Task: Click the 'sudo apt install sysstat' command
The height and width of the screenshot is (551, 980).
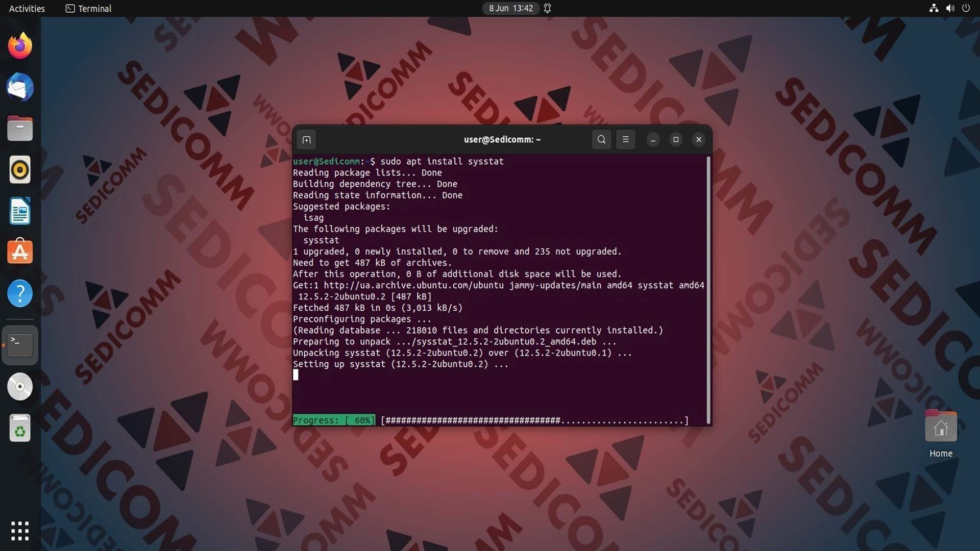Action: tap(442, 161)
